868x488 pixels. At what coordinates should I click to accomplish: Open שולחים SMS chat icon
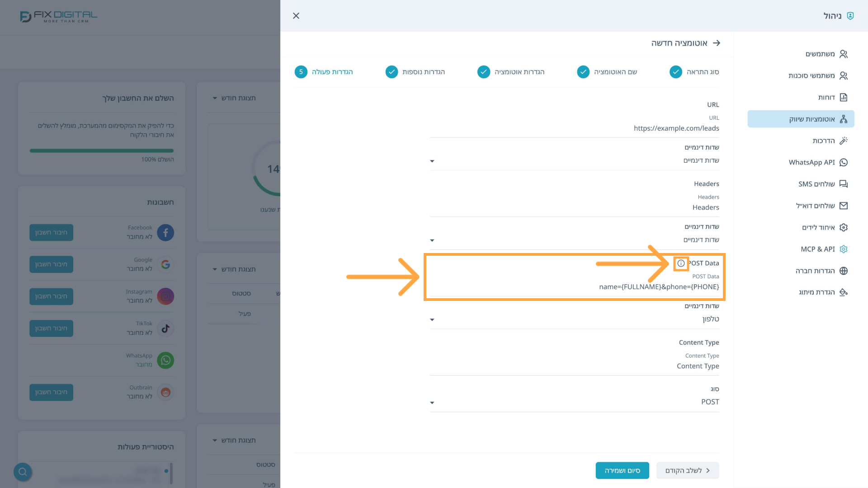pyautogui.click(x=843, y=184)
